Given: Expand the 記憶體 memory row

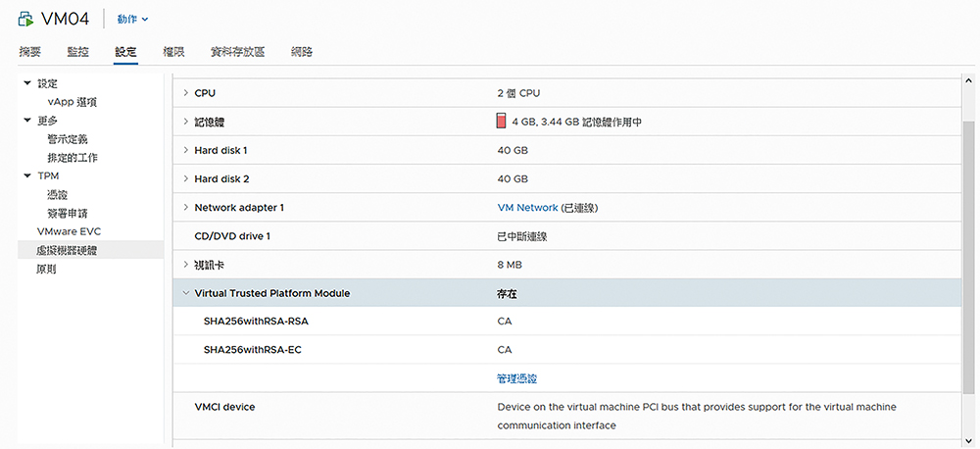Looking at the screenshot, I should pos(185,122).
